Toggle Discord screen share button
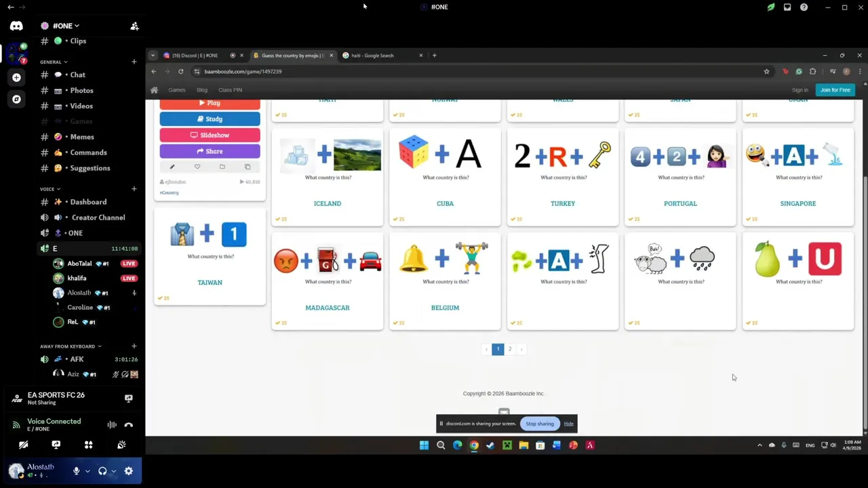The image size is (868, 488). pyautogui.click(x=56, y=445)
